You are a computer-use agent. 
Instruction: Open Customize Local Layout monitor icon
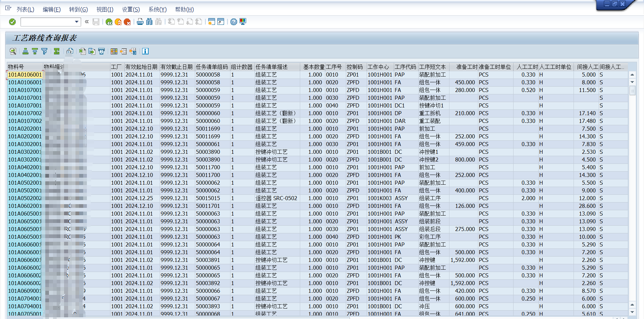click(x=243, y=22)
